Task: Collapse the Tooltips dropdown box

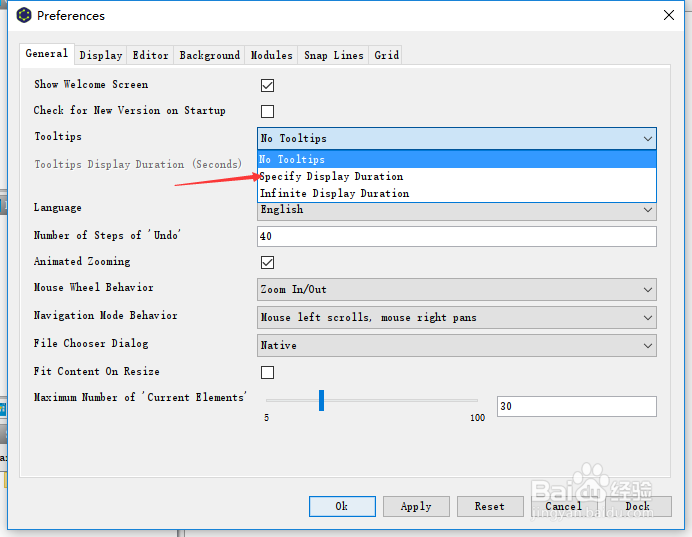Action: [457, 139]
